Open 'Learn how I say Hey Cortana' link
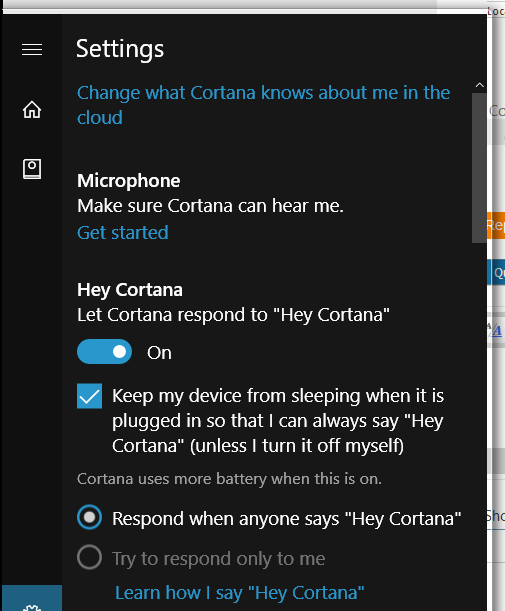 [240, 593]
